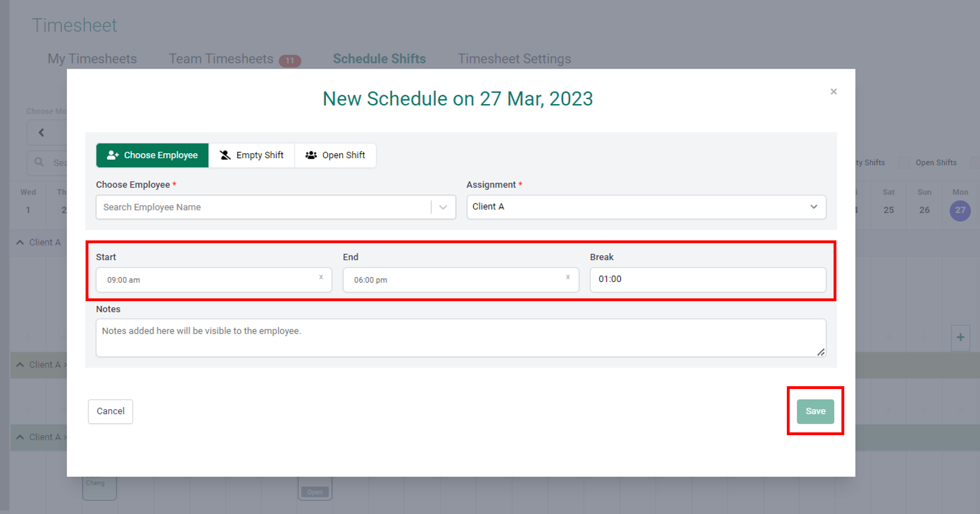Select the highlighted day 27 on calendar
Viewport: 980px width, 514px height.
tap(960, 211)
